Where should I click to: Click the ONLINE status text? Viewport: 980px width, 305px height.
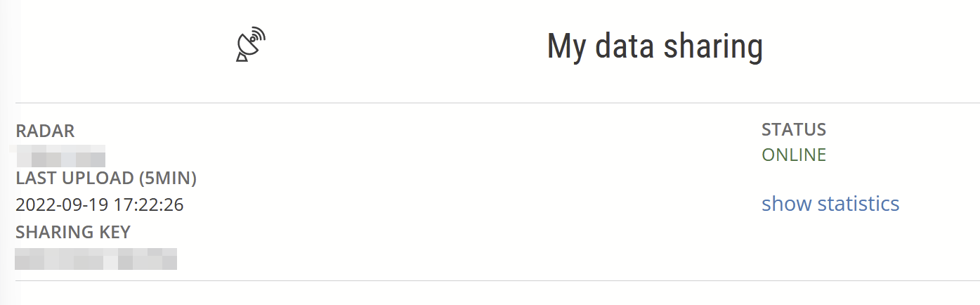tap(794, 155)
